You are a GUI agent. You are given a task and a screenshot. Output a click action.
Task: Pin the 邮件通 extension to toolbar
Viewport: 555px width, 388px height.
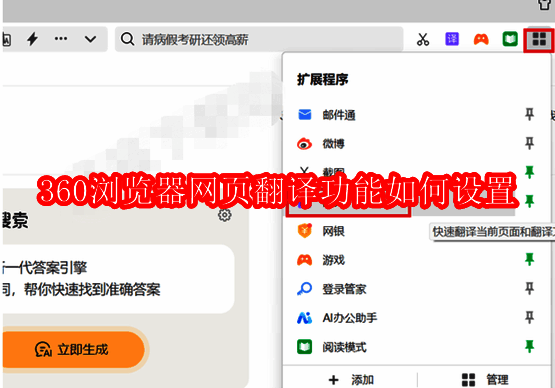pos(529,114)
